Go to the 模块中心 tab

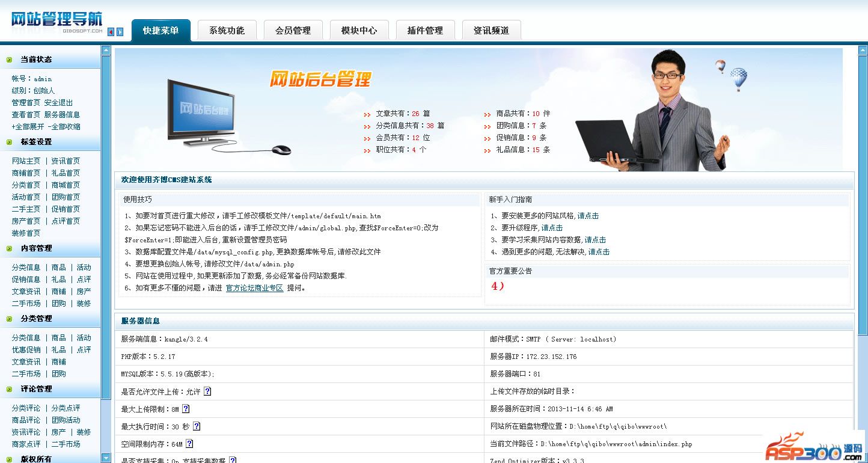point(359,31)
